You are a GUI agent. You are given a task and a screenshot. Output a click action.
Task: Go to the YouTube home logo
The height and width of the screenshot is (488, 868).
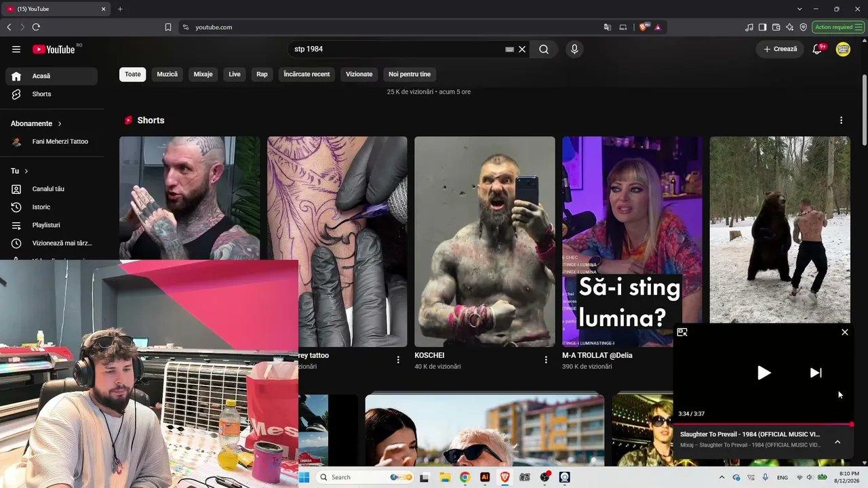click(54, 49)
